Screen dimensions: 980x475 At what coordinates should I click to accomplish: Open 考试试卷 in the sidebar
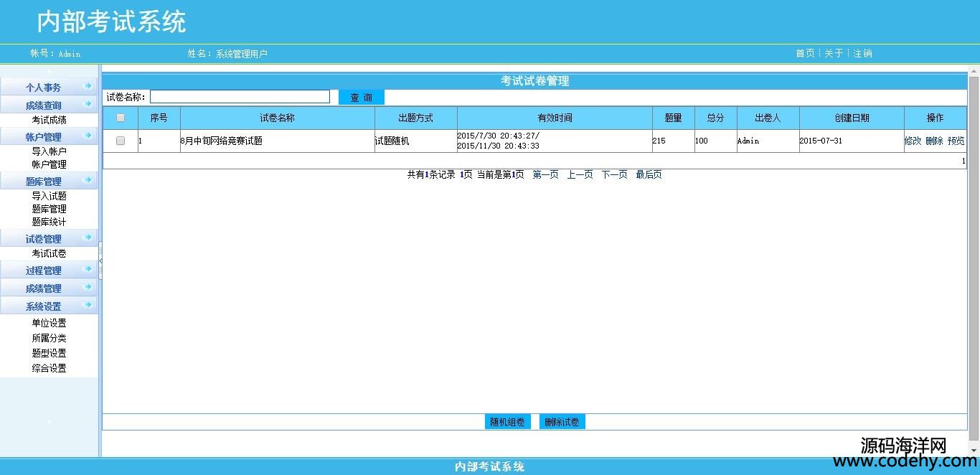pyautogui.click(x=49, y=253)
